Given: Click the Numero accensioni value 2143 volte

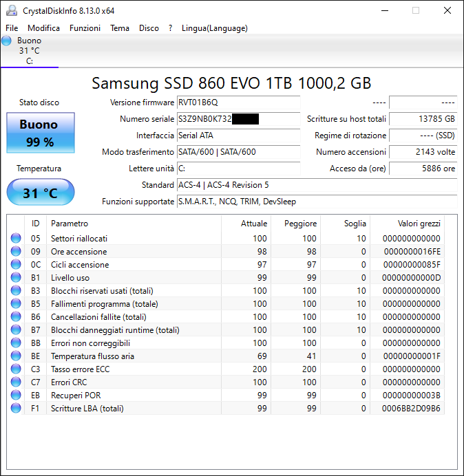Looking at the screenshot, I should click(423, 152).
